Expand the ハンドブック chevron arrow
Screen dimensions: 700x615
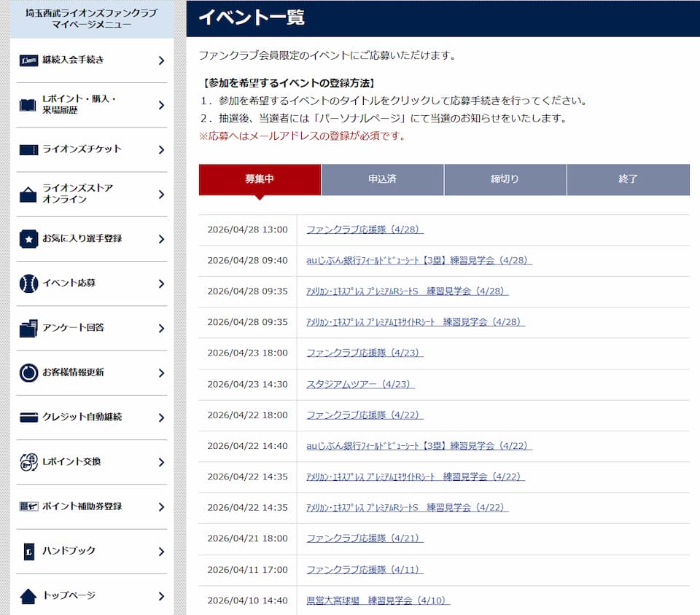pyautogui.click(x=161, y=552)
